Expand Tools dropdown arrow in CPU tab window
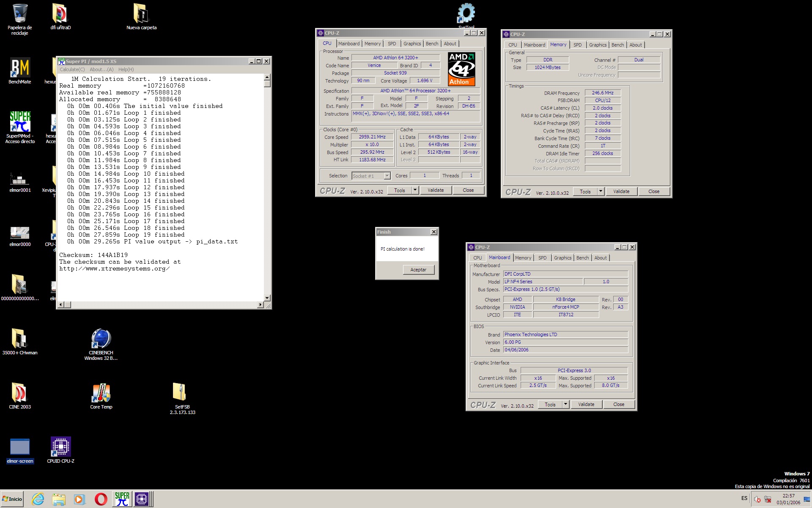This screenshot has width=812, height=508. tap(415, 190)
